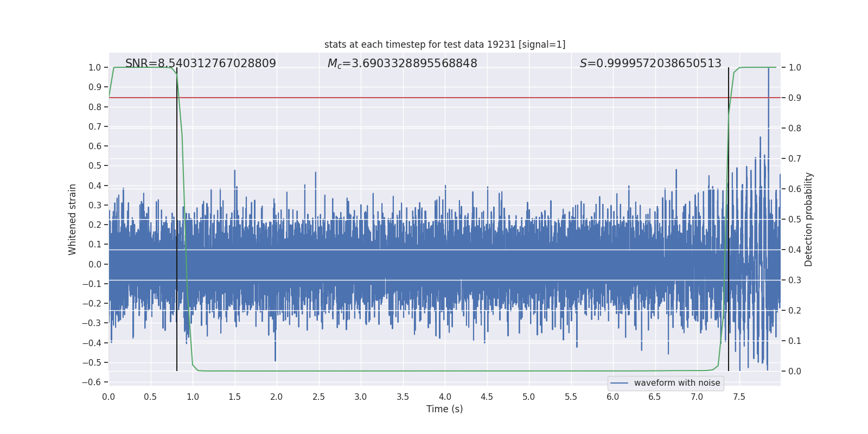This screenshot has height=434, width=868.
Task: Click the plot title mentioning test data 19231
Action: (444, 44)
